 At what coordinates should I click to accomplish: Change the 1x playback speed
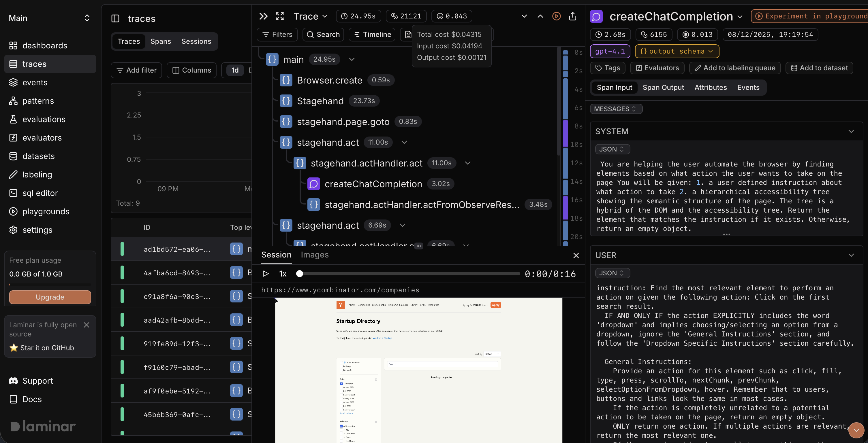pos(283,274)
